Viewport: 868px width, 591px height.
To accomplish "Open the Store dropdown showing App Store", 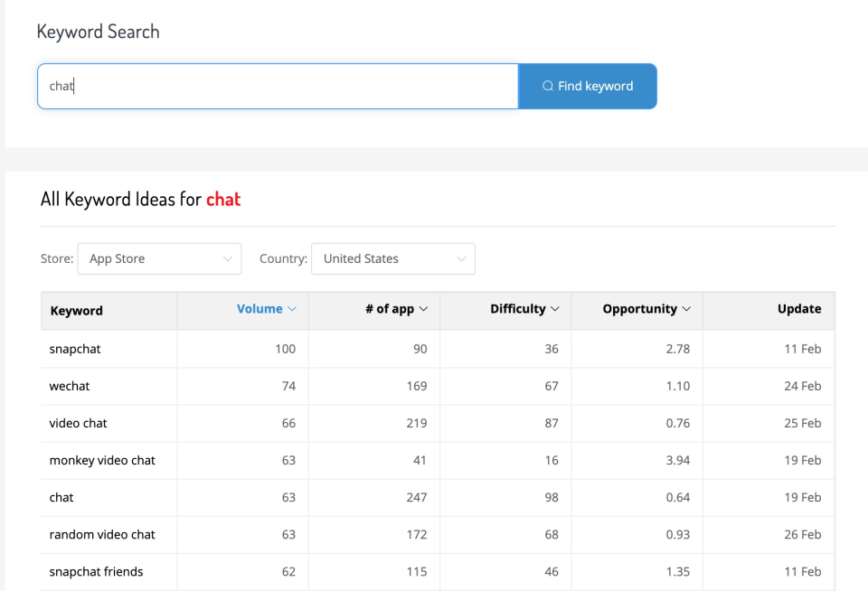I will tap(159, 258).
